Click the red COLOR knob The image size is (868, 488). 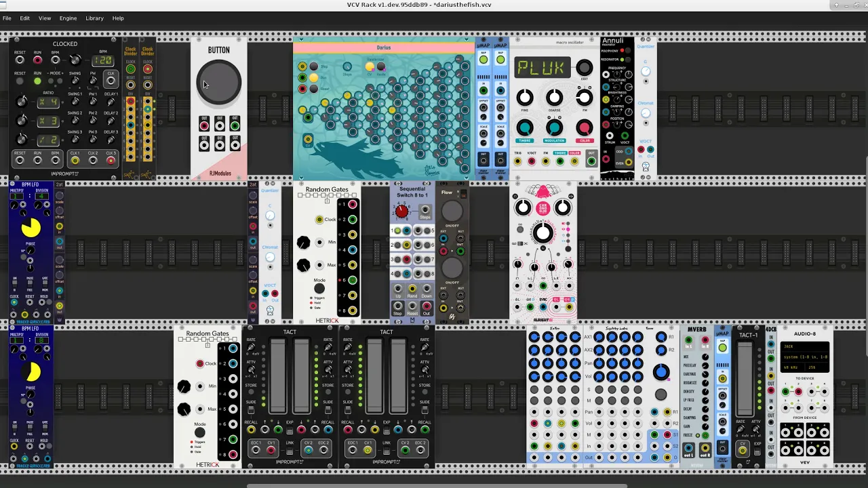pos(584,127)
